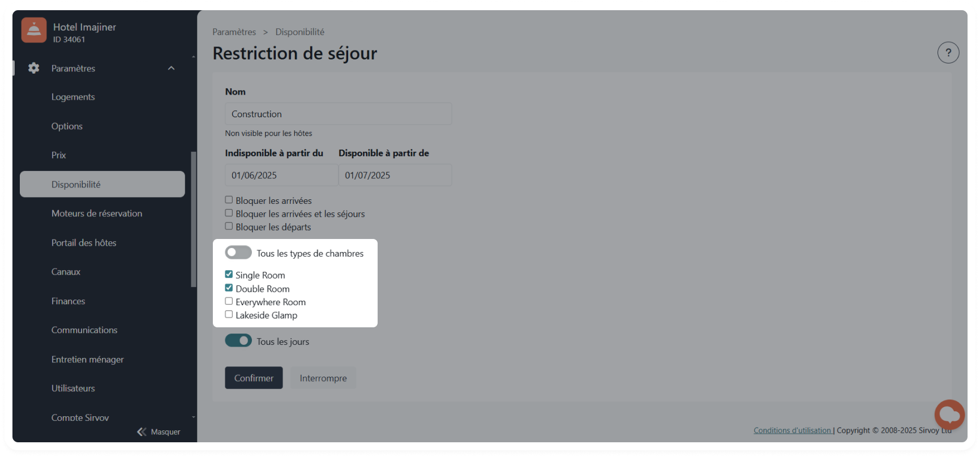Screen dimensions: 980x457
Task: Disable the Tous les jours toggle
Action: [x=238, y=341]
